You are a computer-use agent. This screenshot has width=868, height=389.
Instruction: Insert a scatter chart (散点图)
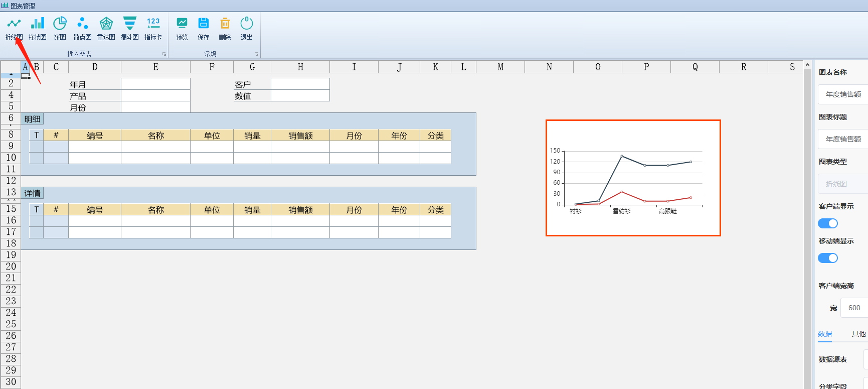click(x=82, y=29)
